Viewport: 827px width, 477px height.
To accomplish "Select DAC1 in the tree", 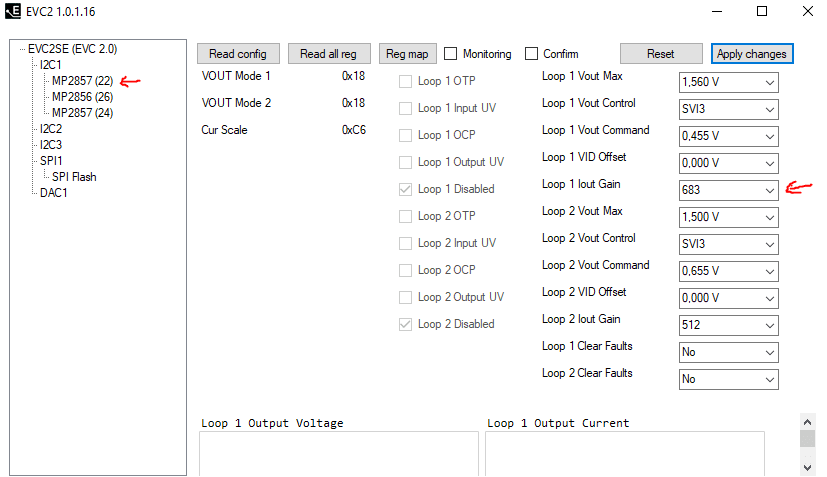I will tap(53, 193).
